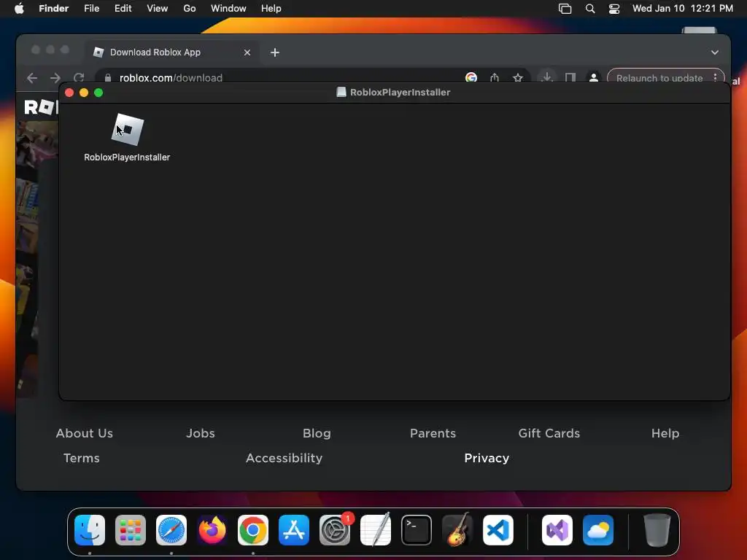Open Finder from the Dock
The width and height of the screenshot is (747, 560).
click(90, 530)
